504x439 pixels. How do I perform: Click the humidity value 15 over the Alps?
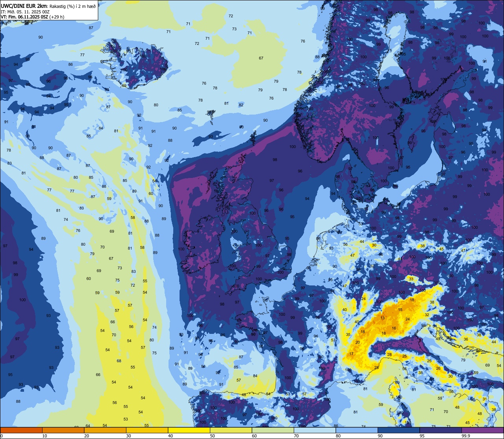400,310
